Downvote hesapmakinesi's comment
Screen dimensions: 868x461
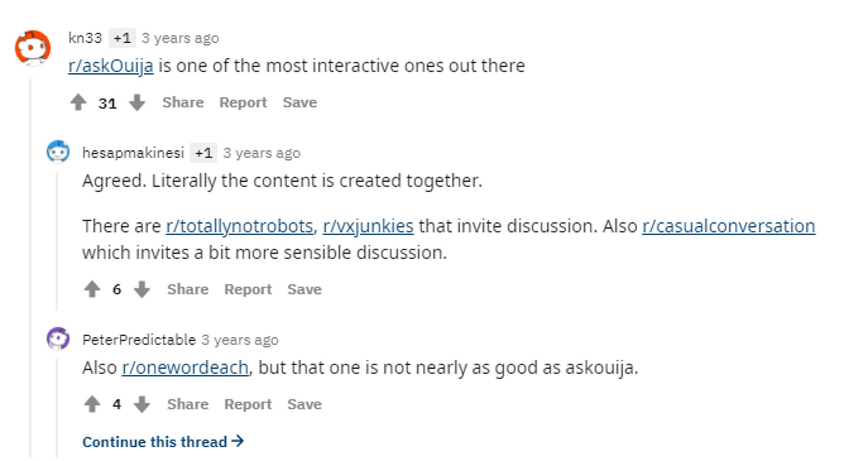coord(142,289)
